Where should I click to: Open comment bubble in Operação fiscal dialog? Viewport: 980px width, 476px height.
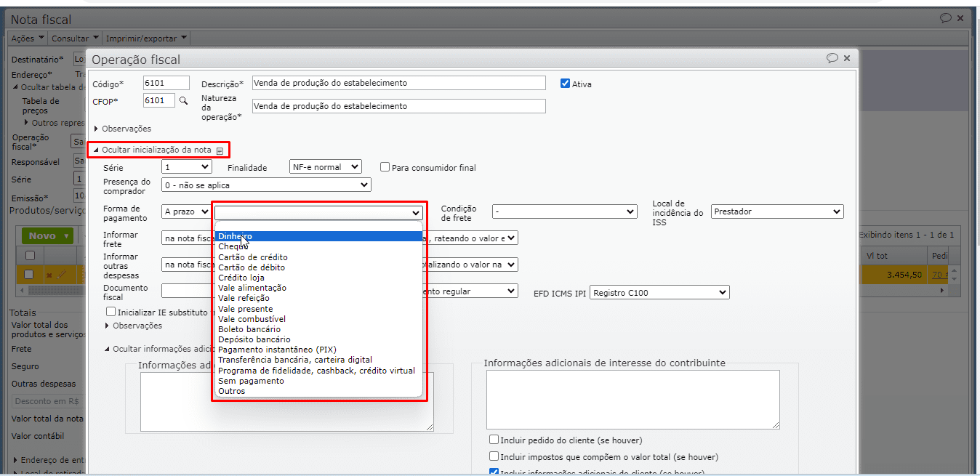pyautogui.click(x=832, y=58)
